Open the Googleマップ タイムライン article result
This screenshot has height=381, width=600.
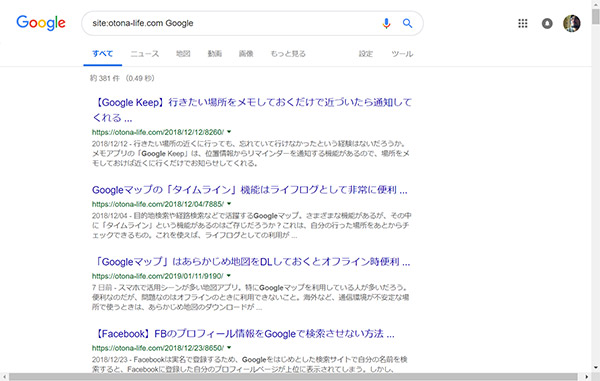pyautogui.click(x=249, y=190)
